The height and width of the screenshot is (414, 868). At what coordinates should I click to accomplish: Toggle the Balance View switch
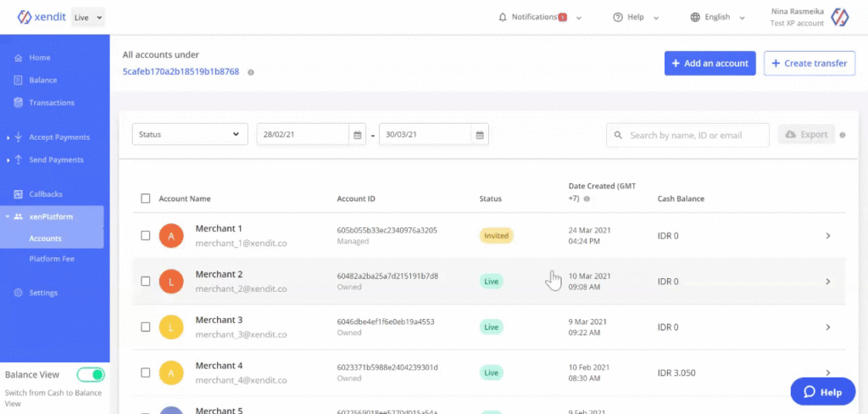(90, 375)
